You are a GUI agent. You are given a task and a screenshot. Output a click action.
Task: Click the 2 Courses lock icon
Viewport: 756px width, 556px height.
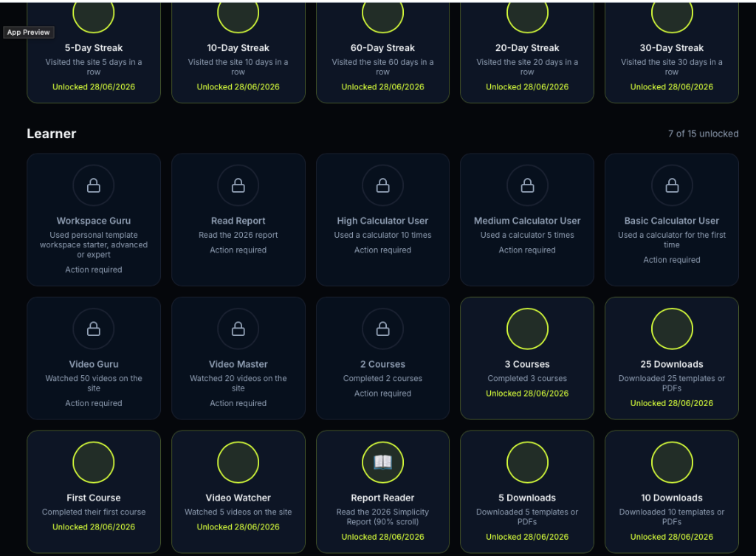tap(383, 329)
